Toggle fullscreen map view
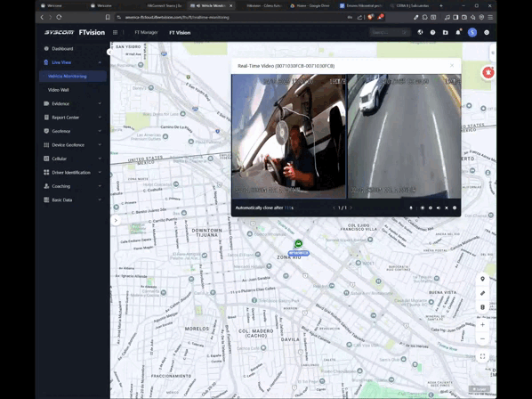Viewport: 532px width, 399px height. [482, 356]
